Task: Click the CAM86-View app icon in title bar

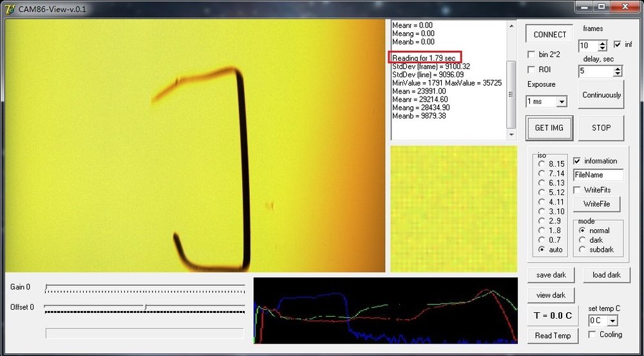Action: pyautogui.click(x=10, y=8)
